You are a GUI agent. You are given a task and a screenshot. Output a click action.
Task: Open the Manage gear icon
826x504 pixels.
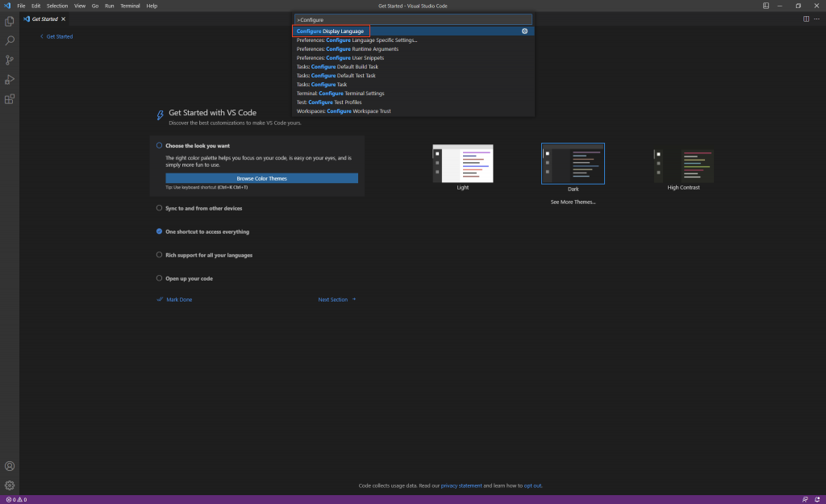point(10,485)
